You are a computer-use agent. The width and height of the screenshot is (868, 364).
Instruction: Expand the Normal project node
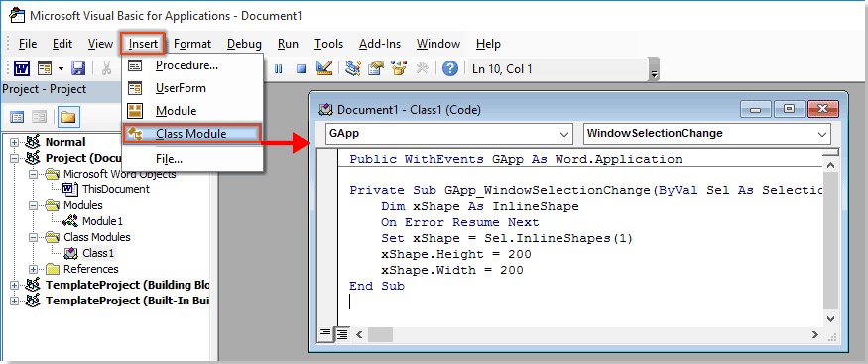pyautogui.click(x=14, y=142)
